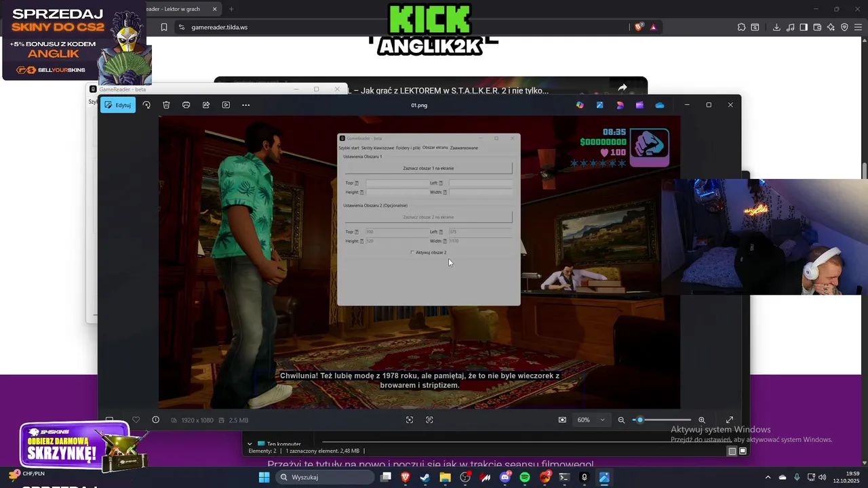Open the Copilot icon in Photos title bar
Screen dimensions: 868x488
(x=580, y=105)
